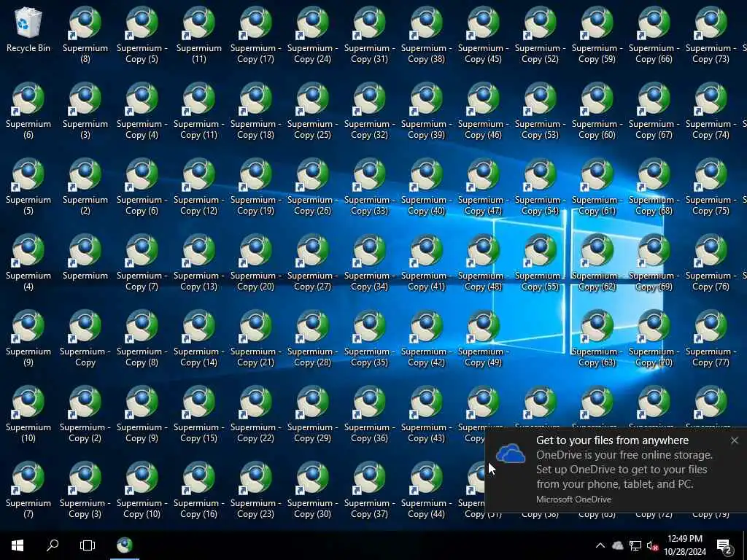This screenshot has height=560, width=747.
Task: Select the Supermium - Copy (4) shortcut
Action: (142, 111)
